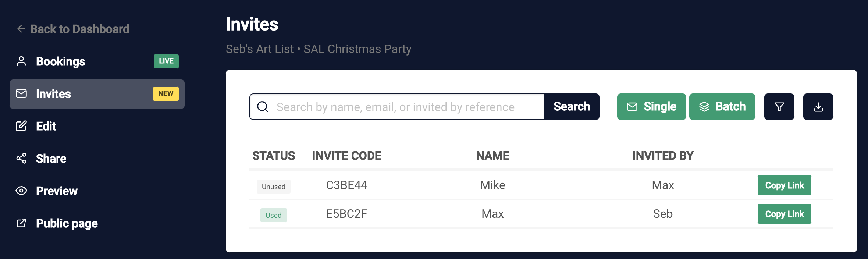Click the pencil icon beside Edit
Screen dimensions: 868x259
[21, 126]
